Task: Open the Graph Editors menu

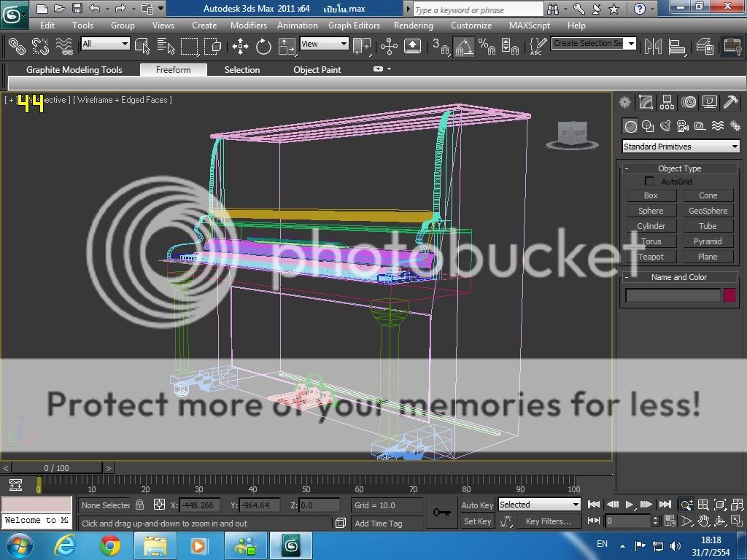Action: 354,26
